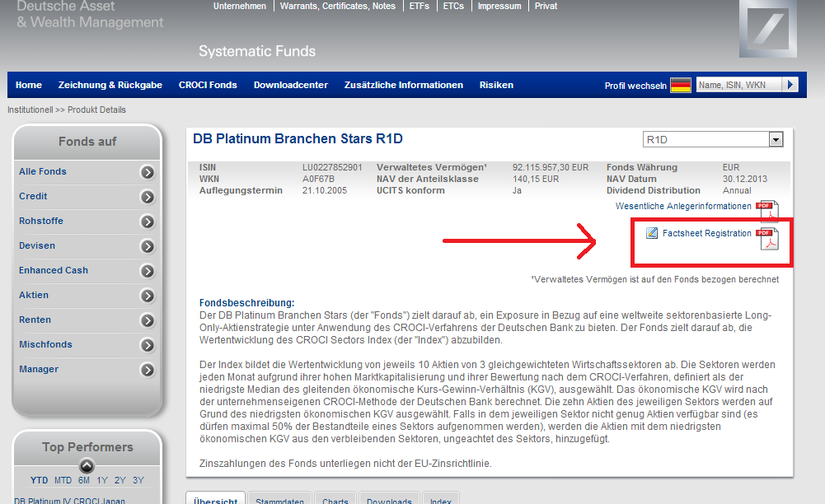Click arrow icon next to Aktien
The width and height of the screenshot is (825, 504).
[148, 296]
